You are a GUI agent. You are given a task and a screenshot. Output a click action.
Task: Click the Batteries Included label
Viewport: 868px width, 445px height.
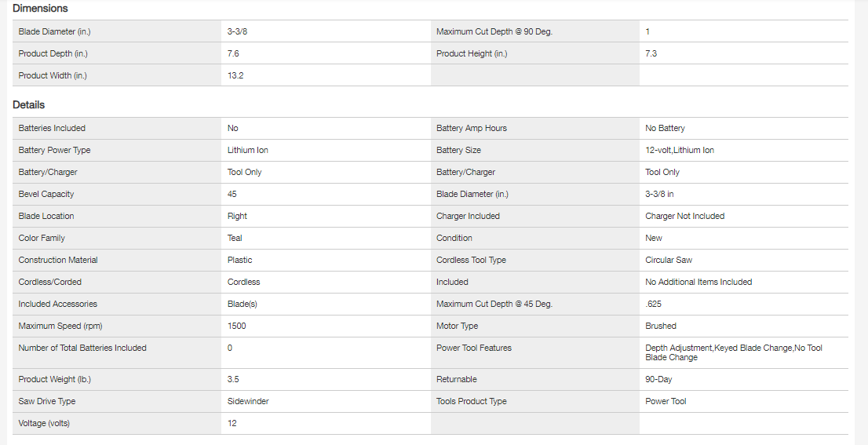pos(52,128)
